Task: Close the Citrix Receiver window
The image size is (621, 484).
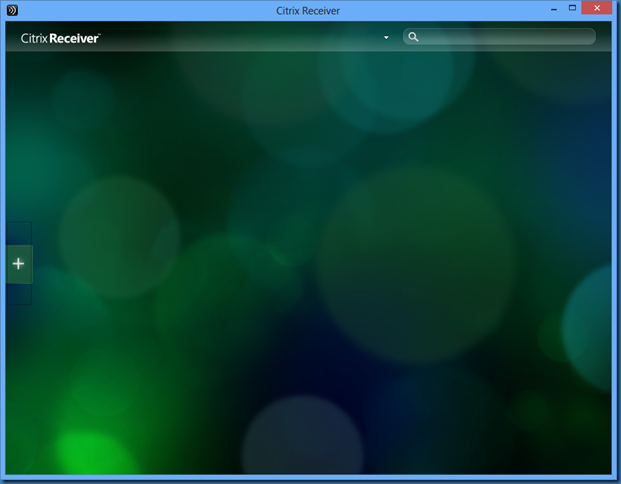Action: click(x=597, y=8)
